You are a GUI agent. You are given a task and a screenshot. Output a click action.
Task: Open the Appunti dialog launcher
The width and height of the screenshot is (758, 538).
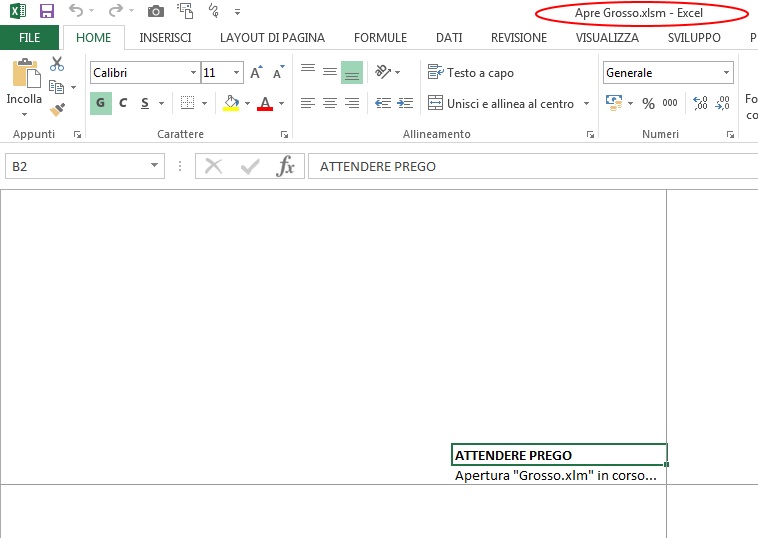77,135
